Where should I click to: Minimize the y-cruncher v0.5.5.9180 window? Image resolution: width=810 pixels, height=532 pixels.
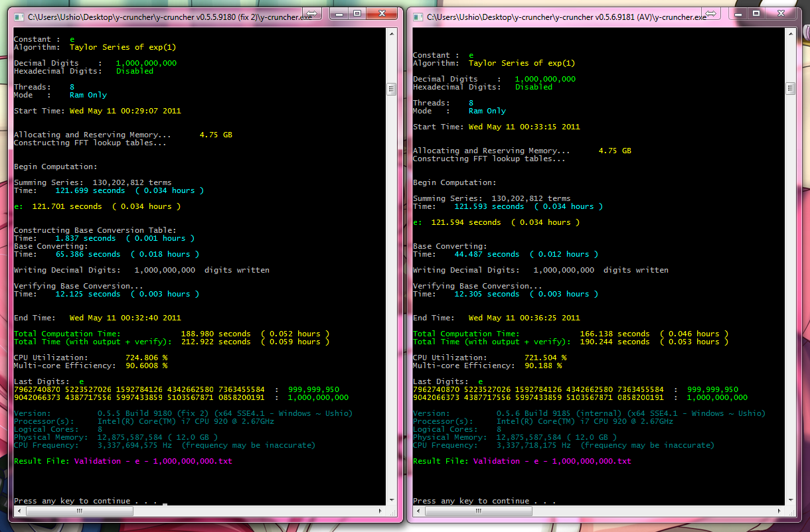coord(339,13)
